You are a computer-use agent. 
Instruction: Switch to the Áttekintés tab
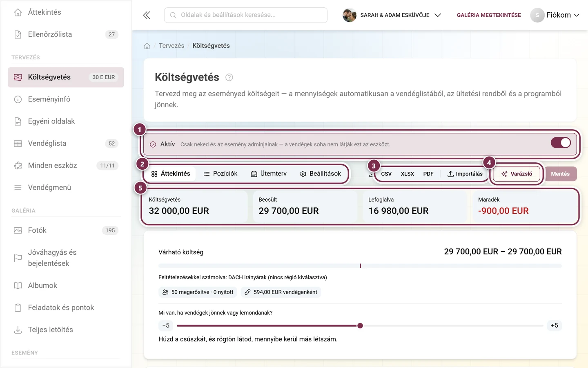(171, 174)
